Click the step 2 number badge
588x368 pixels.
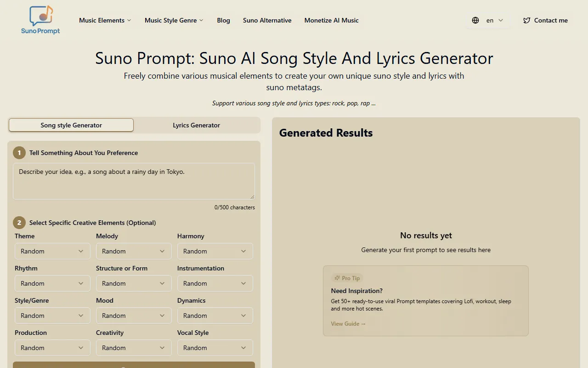click(x=19, y=223)
